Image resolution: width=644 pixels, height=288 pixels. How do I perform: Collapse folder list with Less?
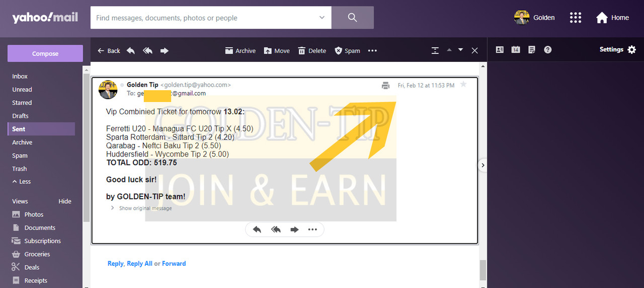[22, 182]
